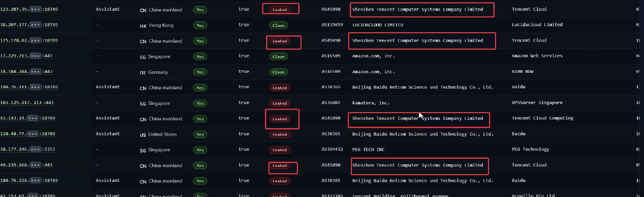The image size is (644, 197).
Task: Select the HK Hong Kong country cell
Action: click(x=156, y=26)
